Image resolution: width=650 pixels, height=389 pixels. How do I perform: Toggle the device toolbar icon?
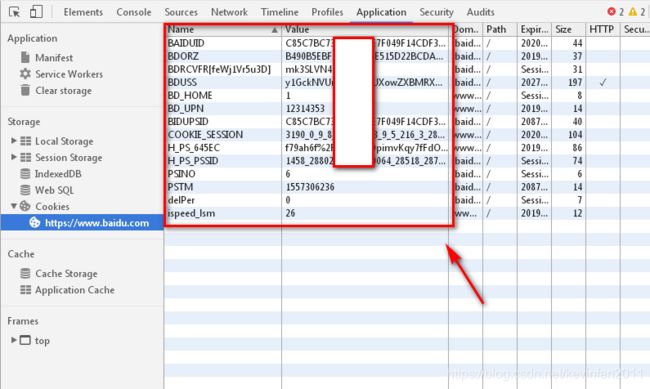pyautogui.click(x=36, y=12)
